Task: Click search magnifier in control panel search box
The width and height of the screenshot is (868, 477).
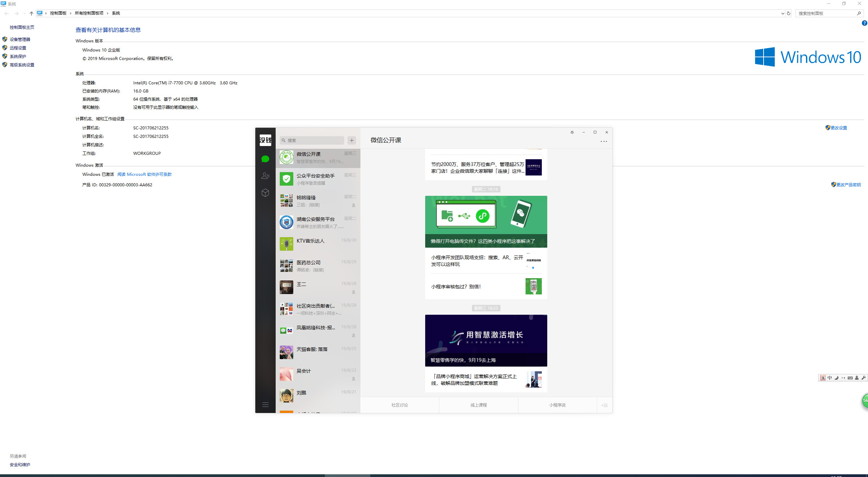Action: [859, 13]
